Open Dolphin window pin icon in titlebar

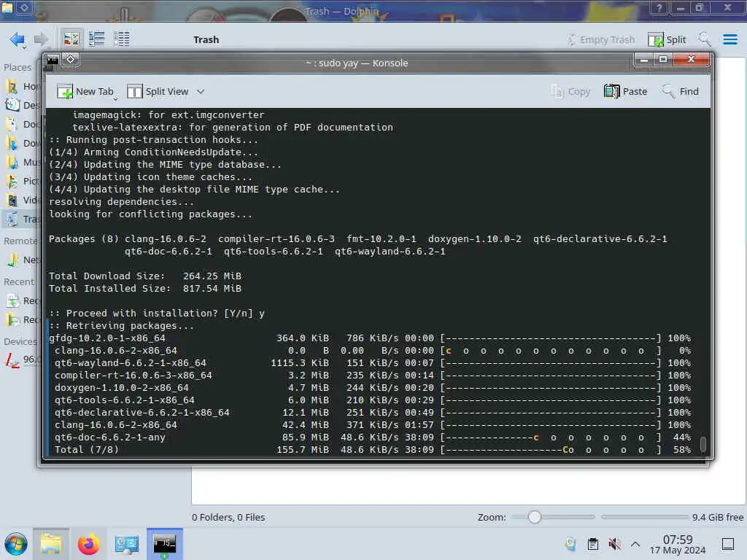[24, 7]
